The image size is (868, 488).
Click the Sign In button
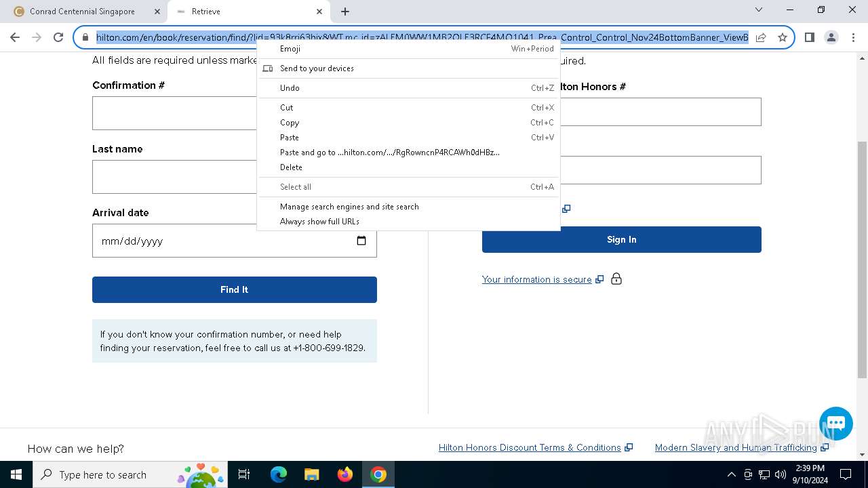tap(622, 239)
